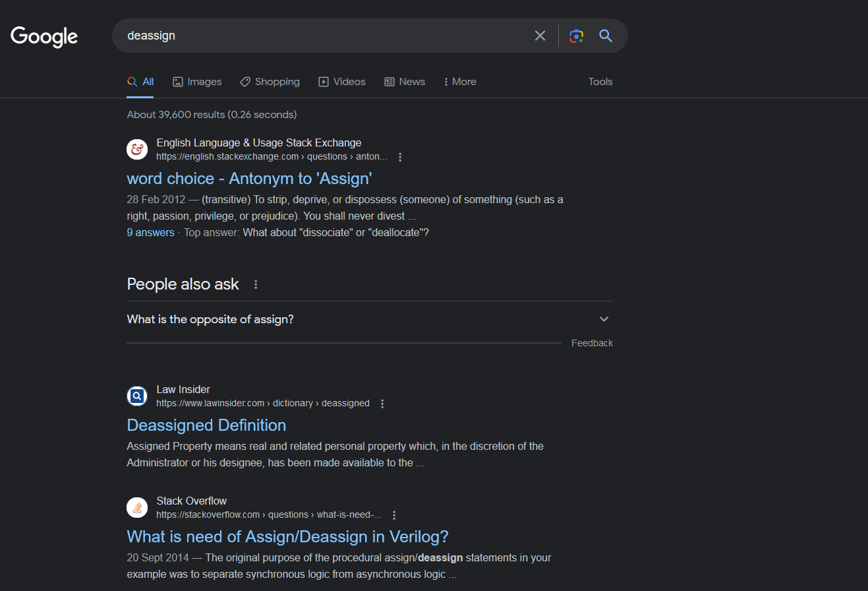Image resolution: width=868 pixels, height=591 pixels.
Task: Open Google Lens camera search icon
Action: [x=577, y=36]
